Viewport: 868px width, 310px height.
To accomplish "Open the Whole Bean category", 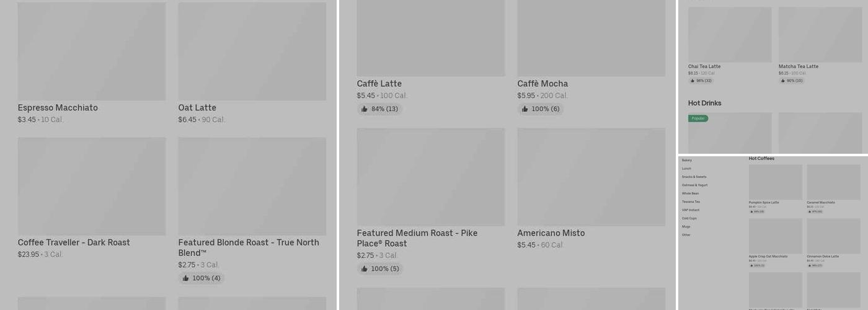I will pos(690,193).
